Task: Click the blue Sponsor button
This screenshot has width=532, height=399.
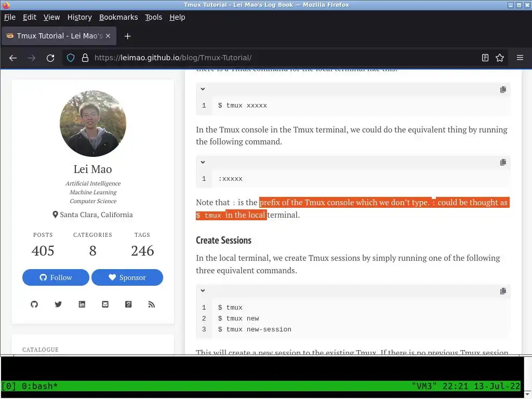Action: pyautogui.click(x=127, y=277)
